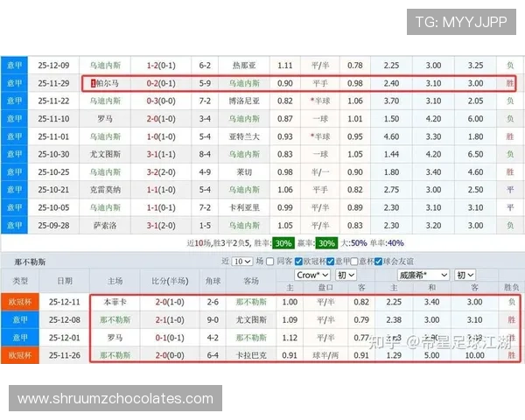Screen dimensions: 525x420
Task: Open away team 尤文图斯 in the 25-12-08 row
Action: pos(251,320)
